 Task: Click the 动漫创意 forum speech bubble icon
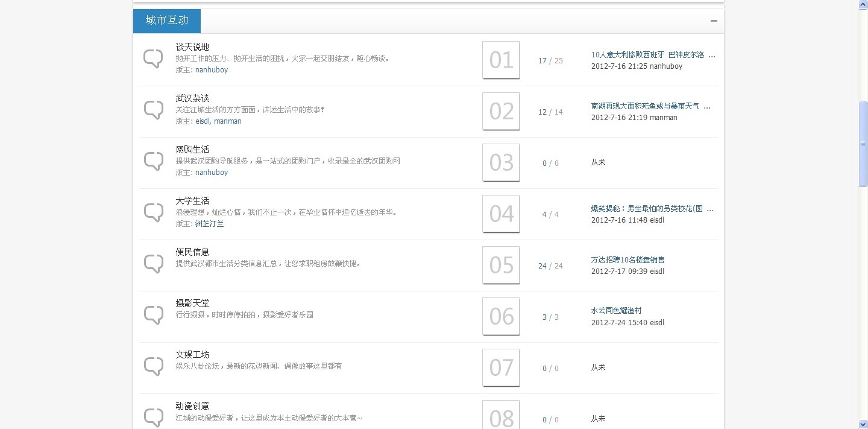point(154,416)
